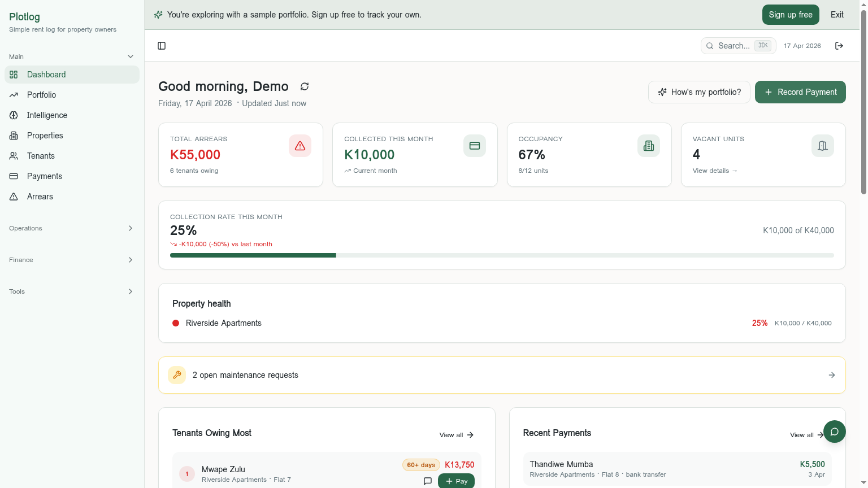Click the logout icon in top bar
The width and height of the screenshot is (868, 488).
coord(839,46)
